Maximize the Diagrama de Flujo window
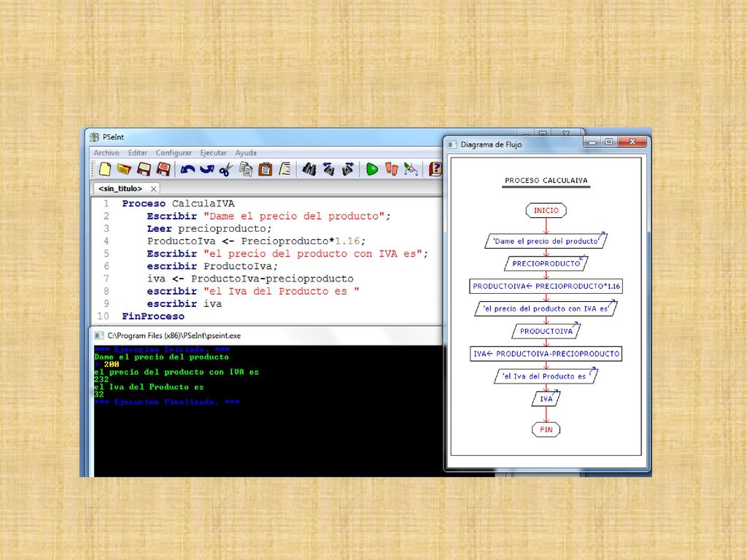Screen dimensions: 747x560 coord(609,142)
